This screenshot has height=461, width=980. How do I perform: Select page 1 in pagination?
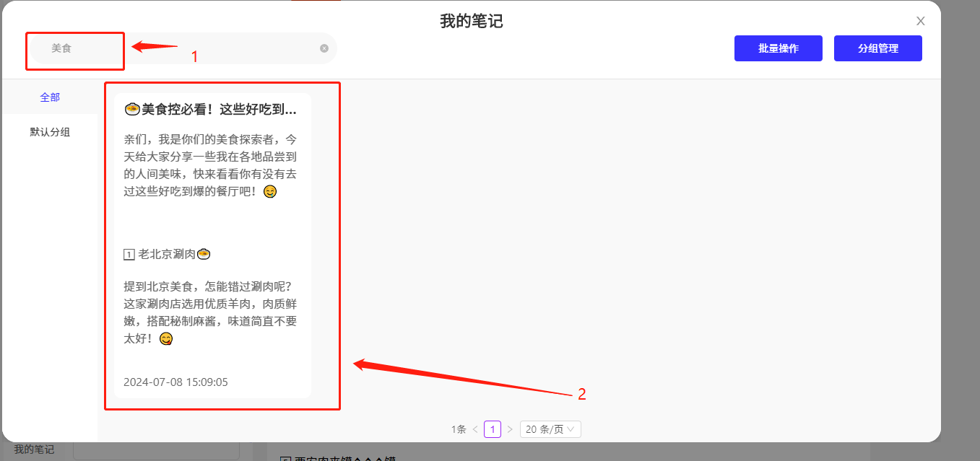[492, 429]
